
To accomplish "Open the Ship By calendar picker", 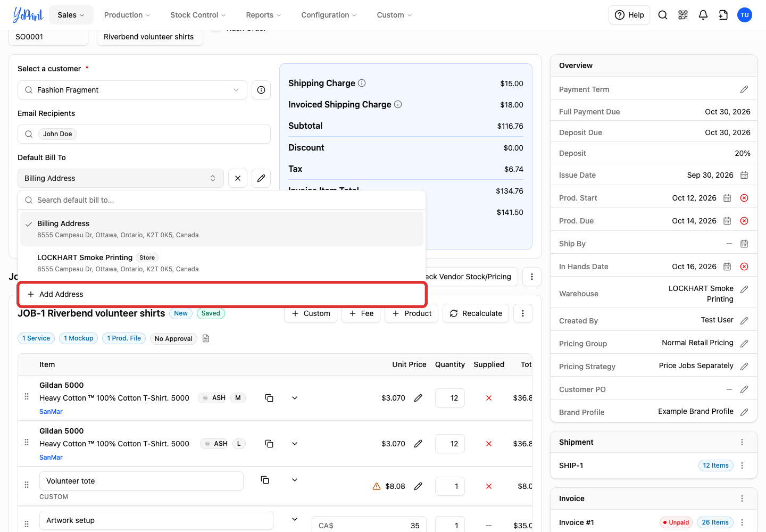I will pos(744,244).
